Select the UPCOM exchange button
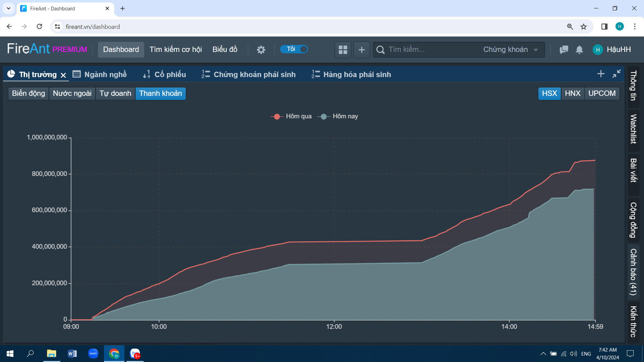Screen dimensions: 644x362 [602, 94]
